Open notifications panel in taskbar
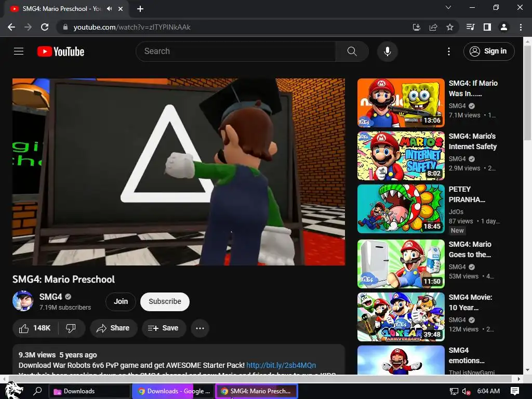Viewport: 532px width, 399px height. pyautogui.click(x=515, y=391)
